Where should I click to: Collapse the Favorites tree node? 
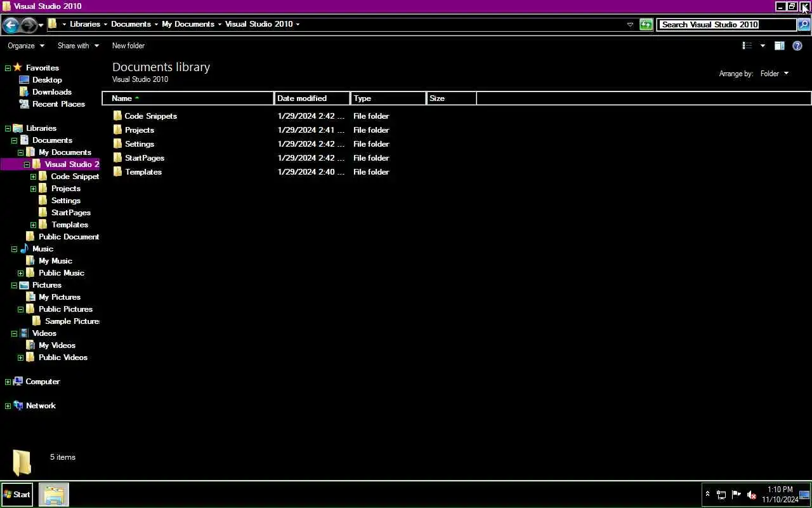tap(8, 68)
